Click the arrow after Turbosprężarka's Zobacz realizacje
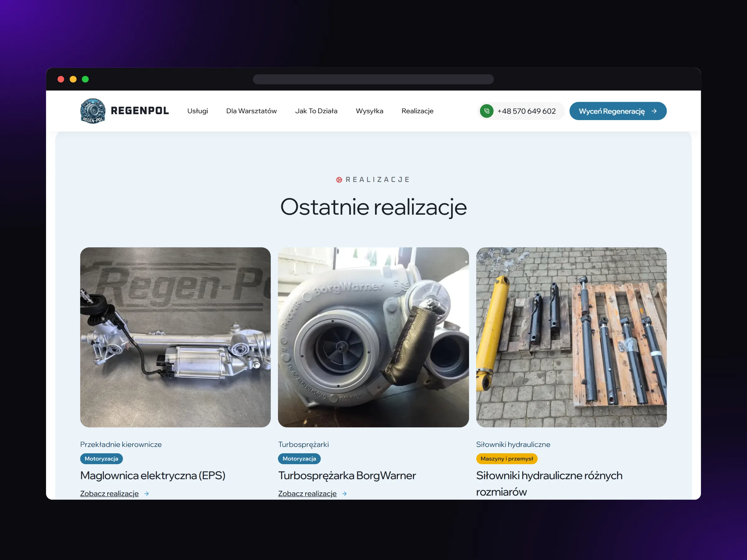Screen dimensions: 747x560 point(345,493)
